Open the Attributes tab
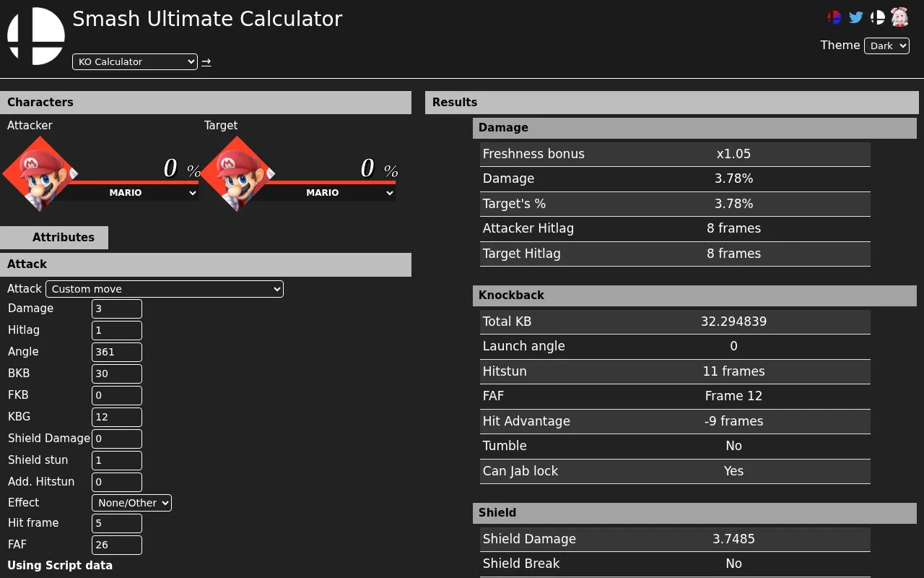 click(54, 238)
